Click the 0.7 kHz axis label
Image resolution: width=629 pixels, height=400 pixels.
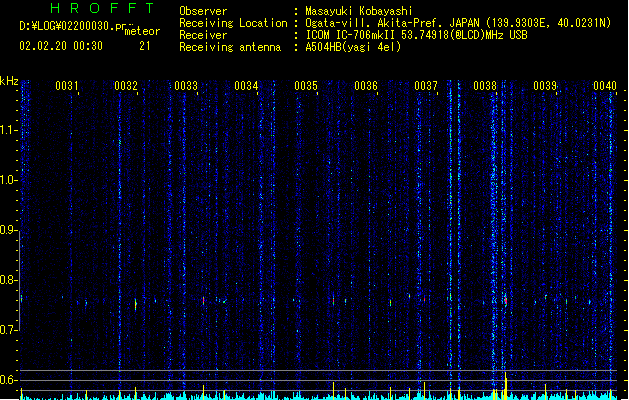click(8, 330)
